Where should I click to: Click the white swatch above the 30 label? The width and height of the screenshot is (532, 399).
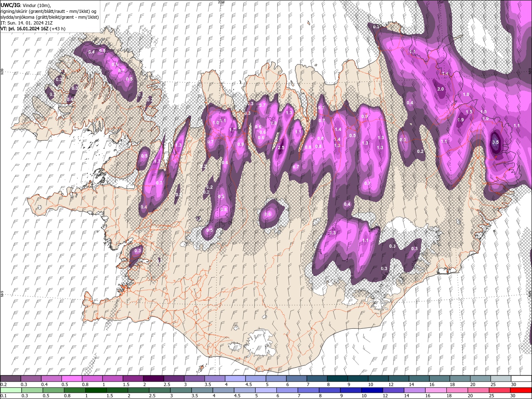pyautogui.click(x=521, y=379)
